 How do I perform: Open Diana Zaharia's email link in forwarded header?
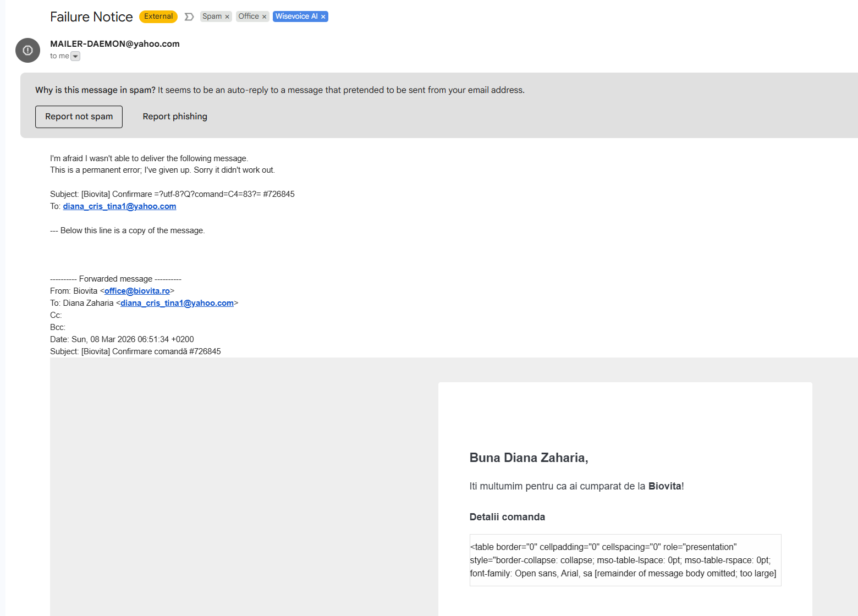(x=177, y=303)
